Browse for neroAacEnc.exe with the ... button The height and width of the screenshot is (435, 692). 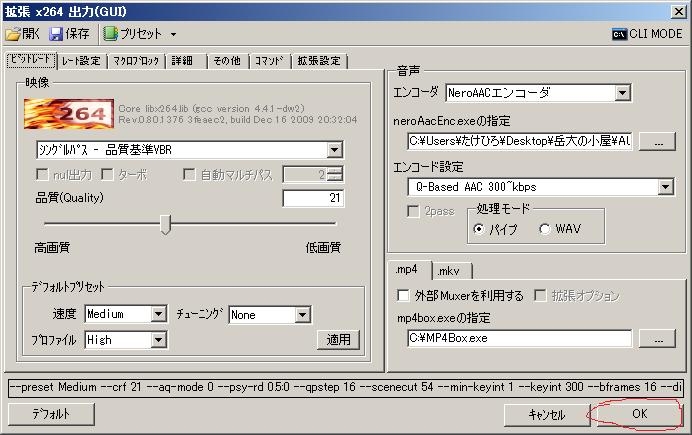point(658,141)
